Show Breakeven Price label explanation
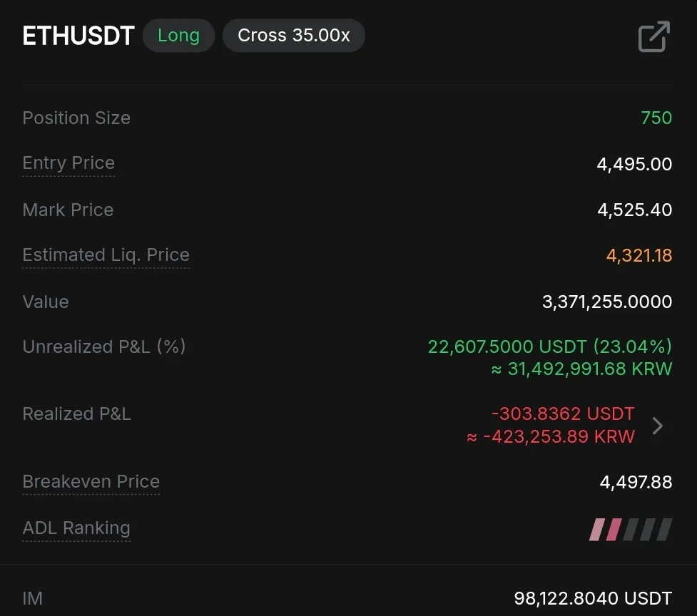 tap(91, 482)
